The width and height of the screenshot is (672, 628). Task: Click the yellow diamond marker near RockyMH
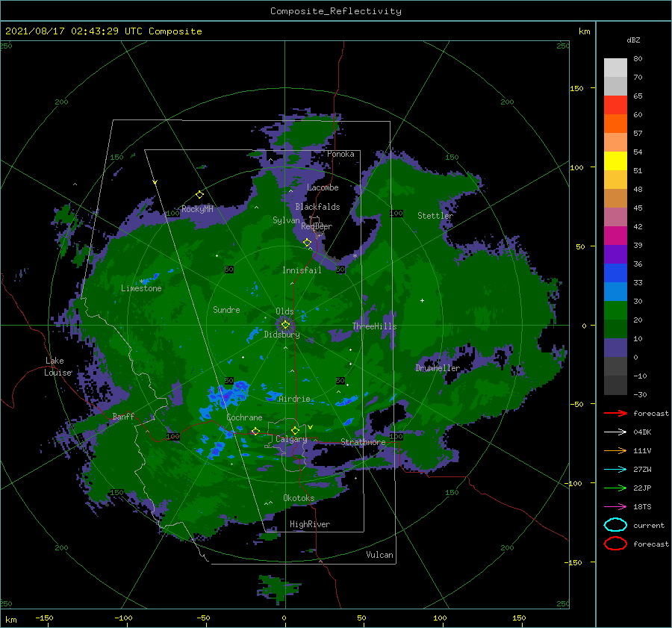point(199,195)
